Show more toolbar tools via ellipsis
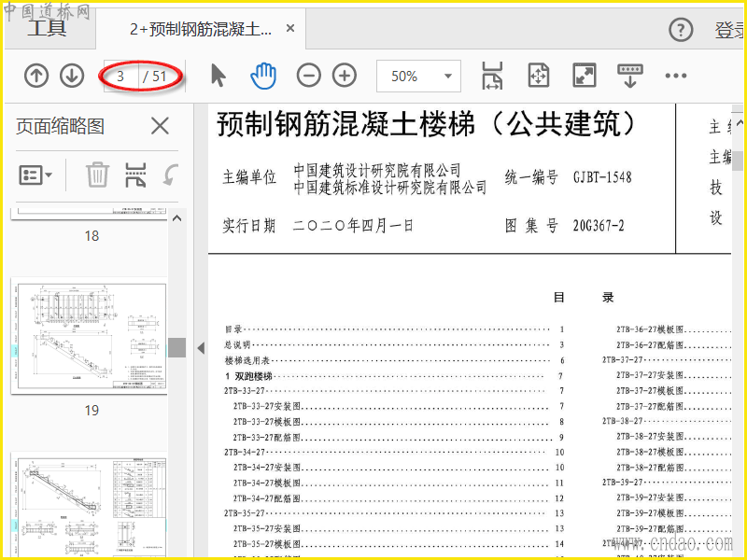 [x=675, y=76]
